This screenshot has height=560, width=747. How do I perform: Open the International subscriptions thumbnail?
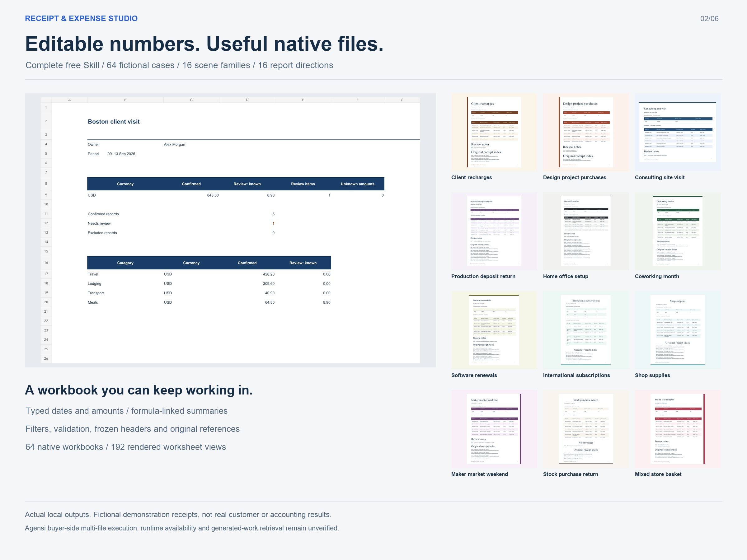click(586, 330)
